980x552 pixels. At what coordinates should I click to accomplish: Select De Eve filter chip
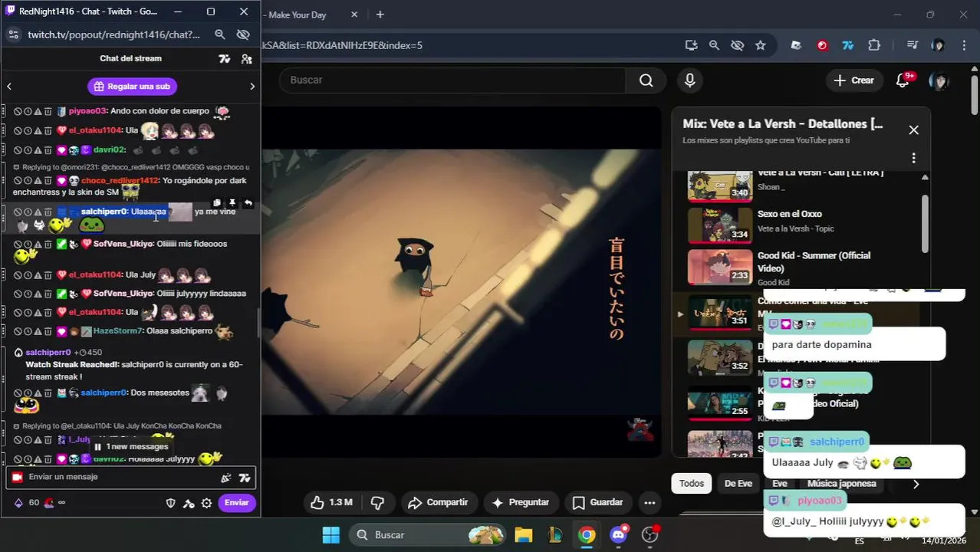click(x=738, y=484)
